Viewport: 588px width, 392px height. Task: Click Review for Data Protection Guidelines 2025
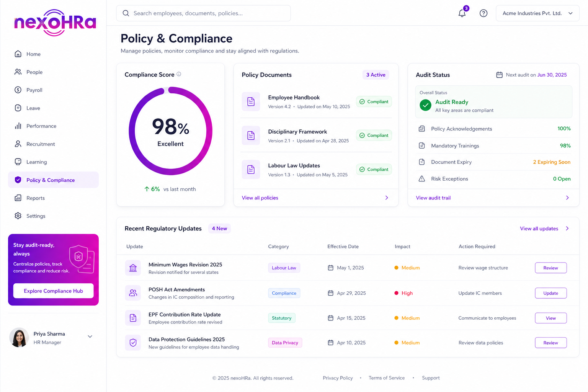click(x=551, y=343)
